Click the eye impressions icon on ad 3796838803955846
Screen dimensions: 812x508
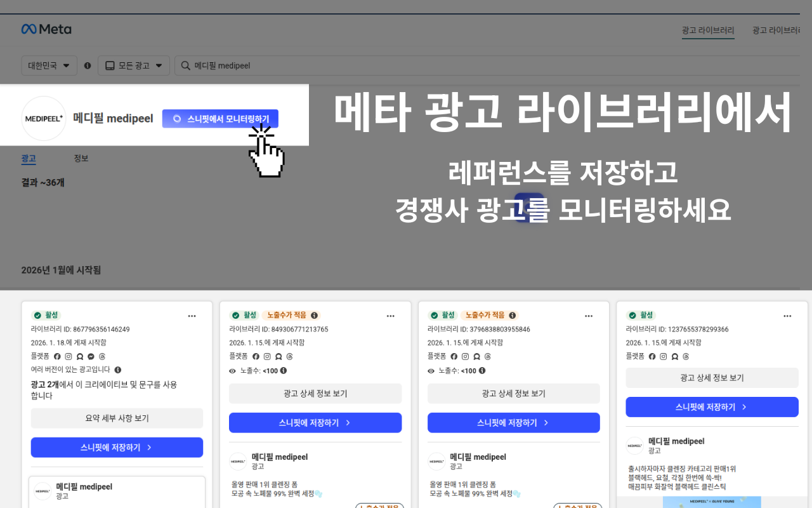431,371
